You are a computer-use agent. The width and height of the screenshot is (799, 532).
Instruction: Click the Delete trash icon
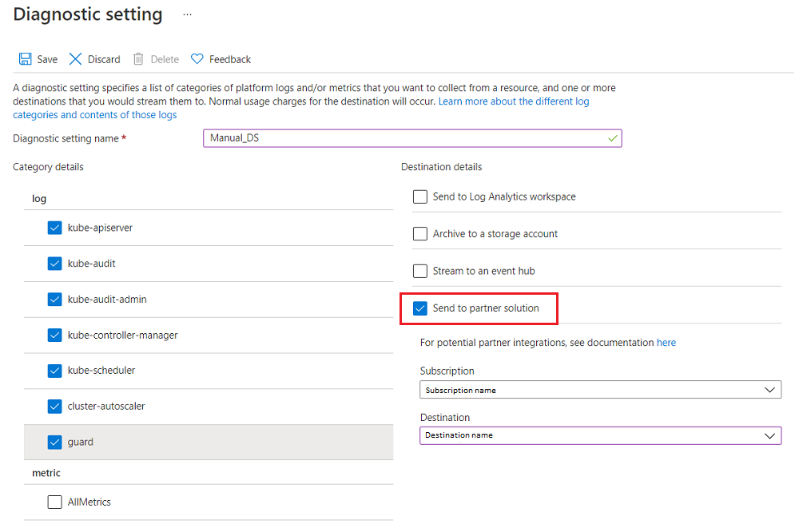138,59
